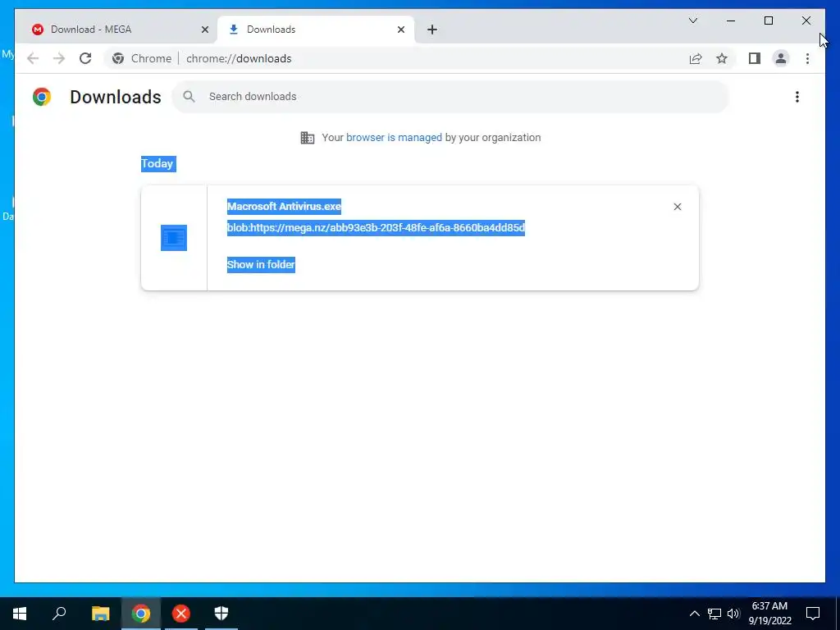Open the browser is managed link
The width and height of the screenshot is (840, 630).
point(394,138)
